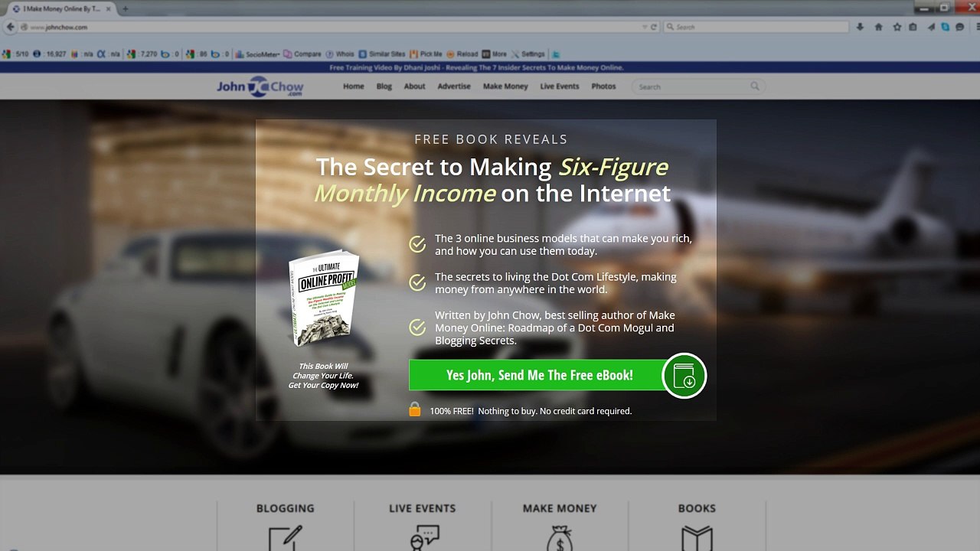980x551 pixels.
Task: Bookmark this page with the star icon
Action: coord(897,27)
